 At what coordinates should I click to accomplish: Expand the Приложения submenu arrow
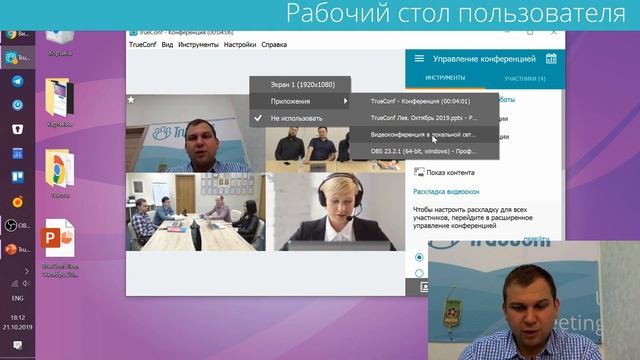pos(345,101)
